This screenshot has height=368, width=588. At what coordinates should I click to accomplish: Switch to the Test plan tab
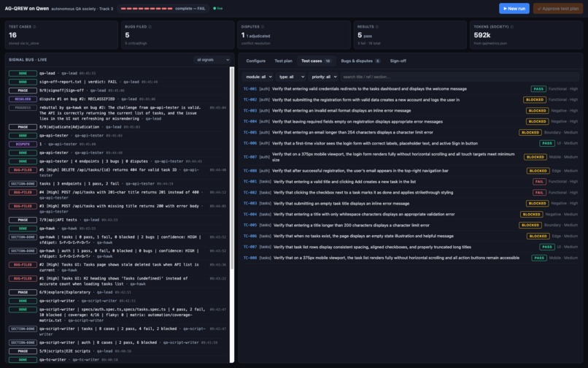[283, 61]
